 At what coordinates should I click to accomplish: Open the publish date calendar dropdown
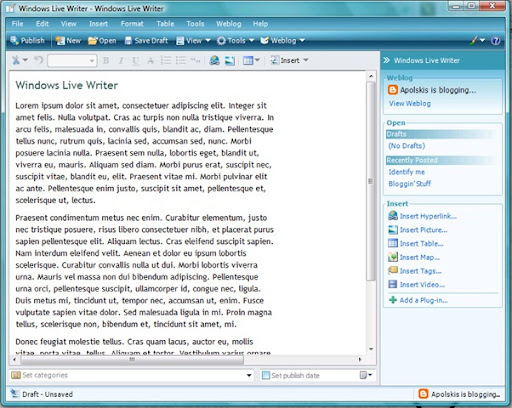click(366, 375)
